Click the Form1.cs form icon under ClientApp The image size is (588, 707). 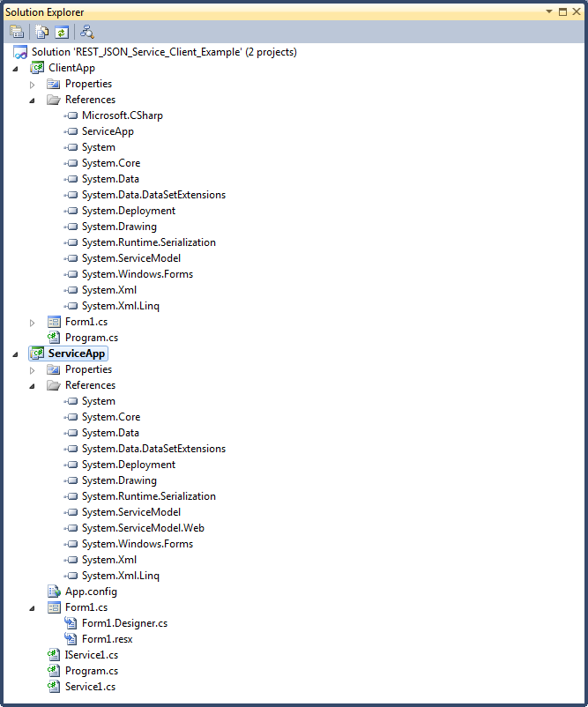click(54, 322)
